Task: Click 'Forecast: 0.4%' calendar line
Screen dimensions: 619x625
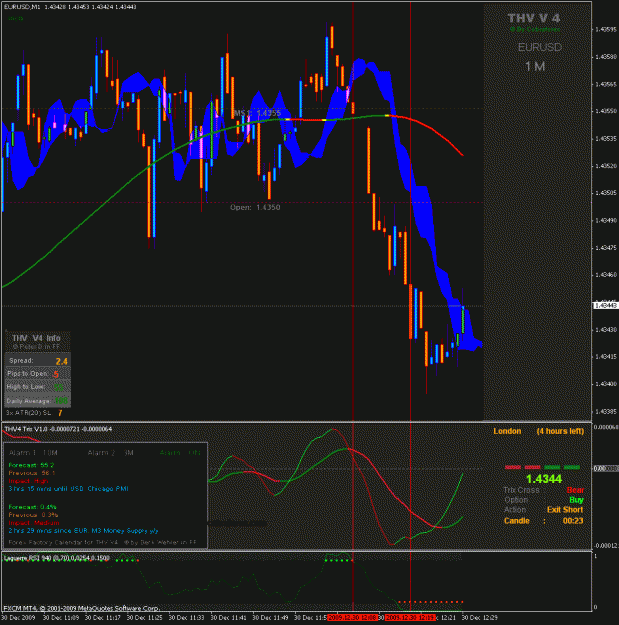Action: point(32,507)
